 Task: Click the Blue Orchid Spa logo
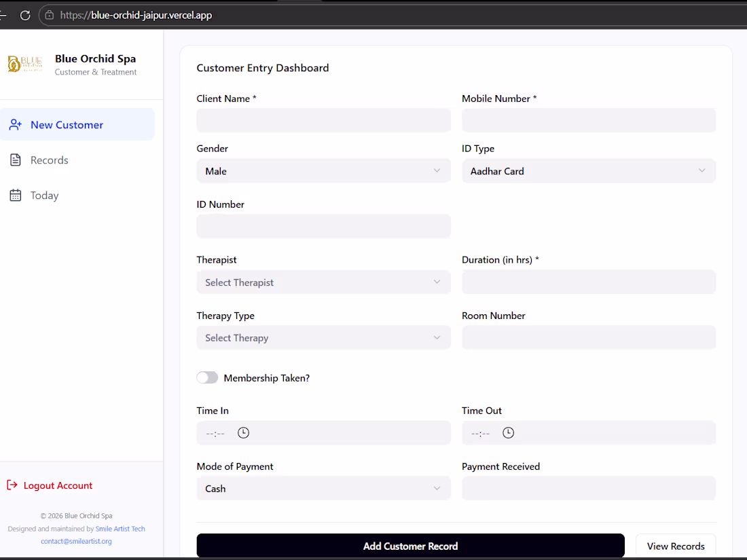tap(24, 64)
